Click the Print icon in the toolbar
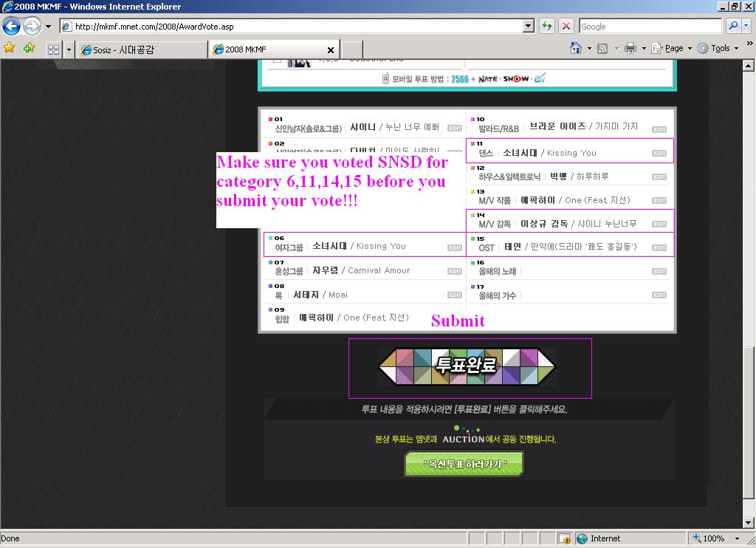The image size is (756, 548). coord(630,49)
